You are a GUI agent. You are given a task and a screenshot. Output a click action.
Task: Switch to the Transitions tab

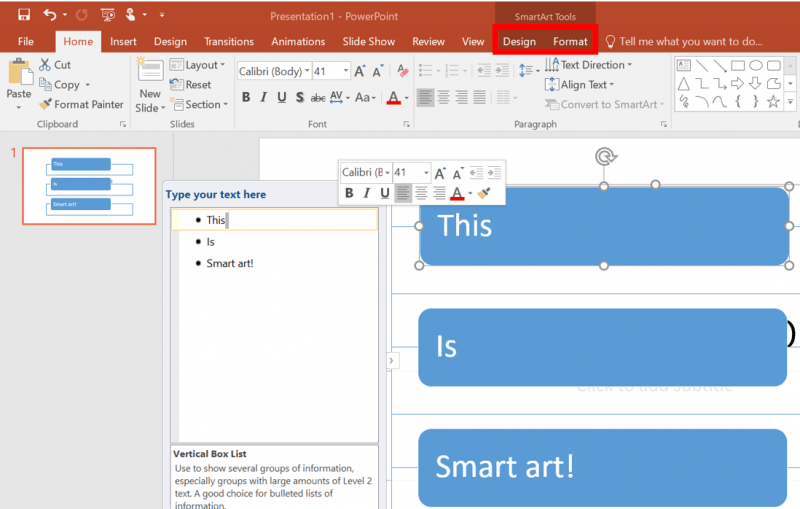[x=229, y=41]
